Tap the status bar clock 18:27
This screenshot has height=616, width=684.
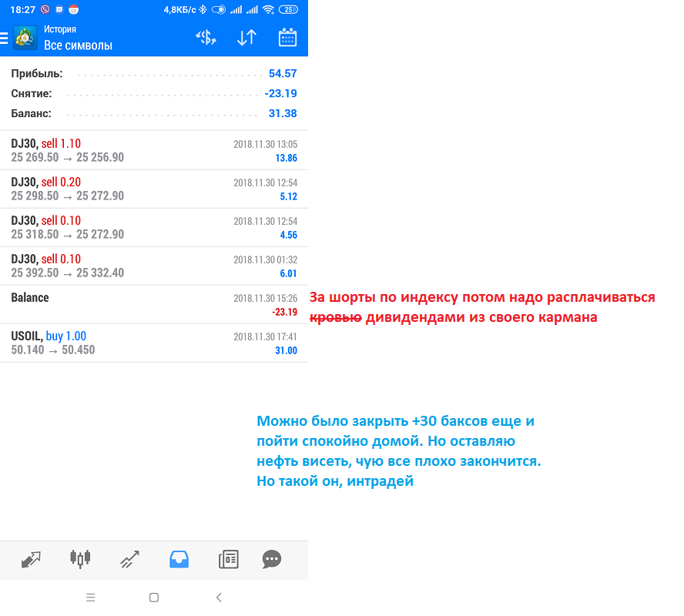point(22,9)
